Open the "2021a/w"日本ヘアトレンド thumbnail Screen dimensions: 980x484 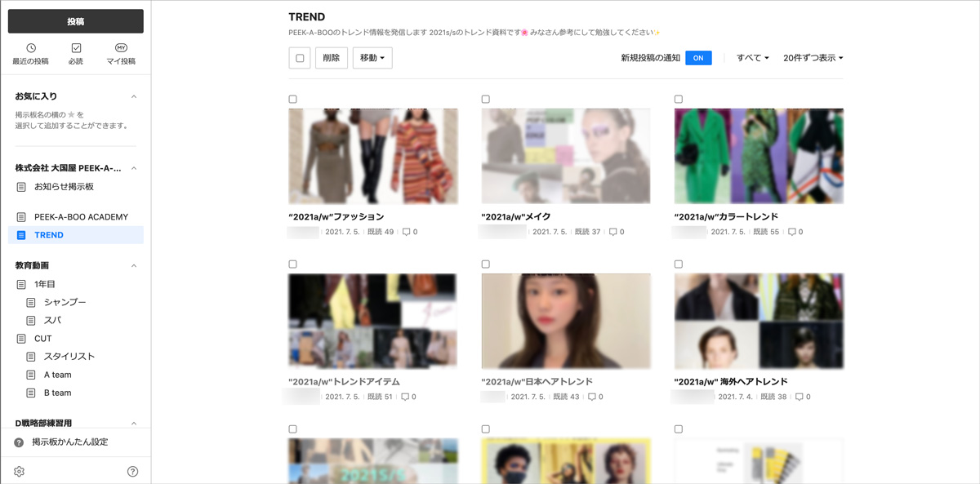click(x=566, y=321)
